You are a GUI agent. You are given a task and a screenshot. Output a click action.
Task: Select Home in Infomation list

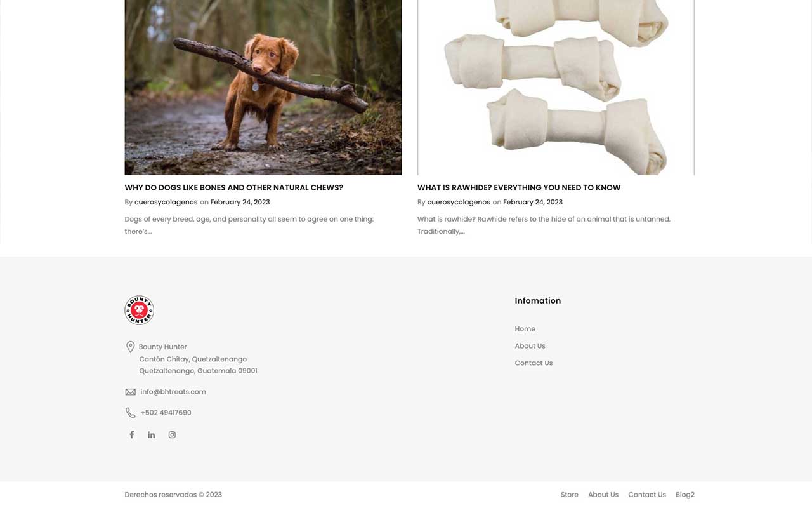(525, 329)
